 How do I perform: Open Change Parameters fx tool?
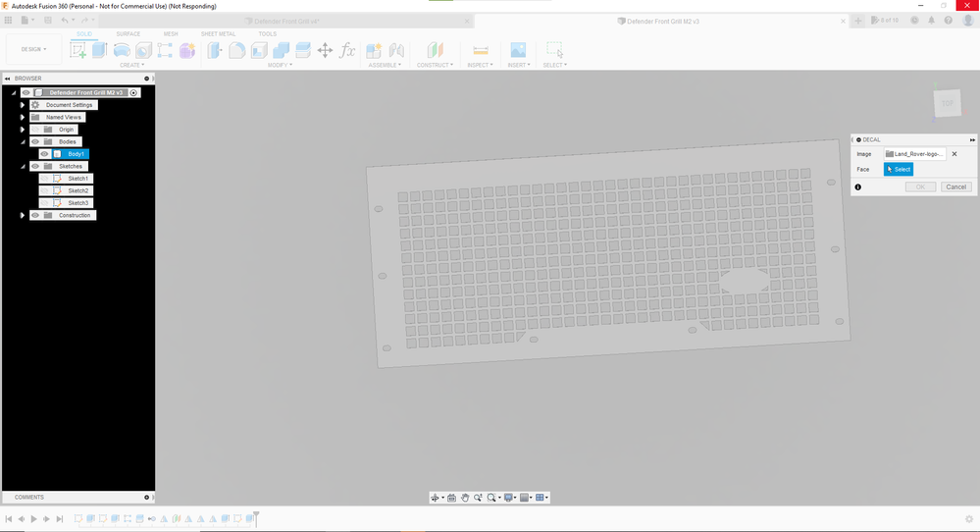(347, 51)
